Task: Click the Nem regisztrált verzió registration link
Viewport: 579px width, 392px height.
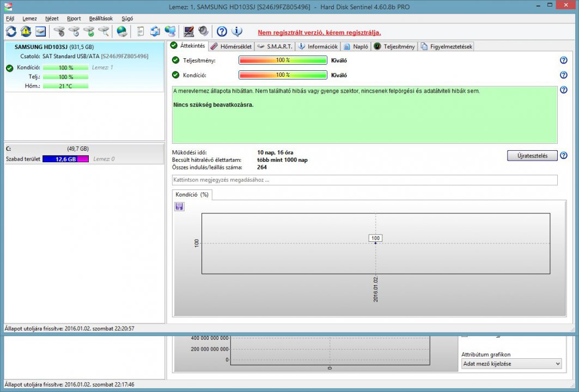Action: tap(319, 33)
